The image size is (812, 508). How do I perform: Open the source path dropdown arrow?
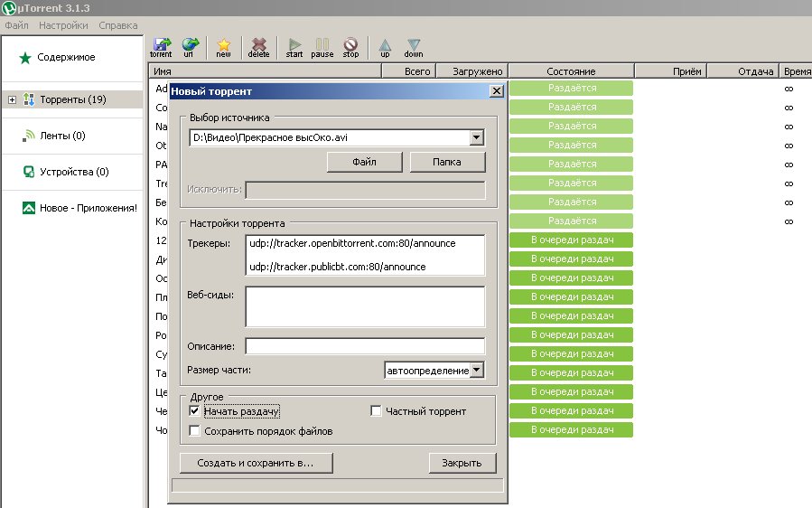click(x=476, y=137)
